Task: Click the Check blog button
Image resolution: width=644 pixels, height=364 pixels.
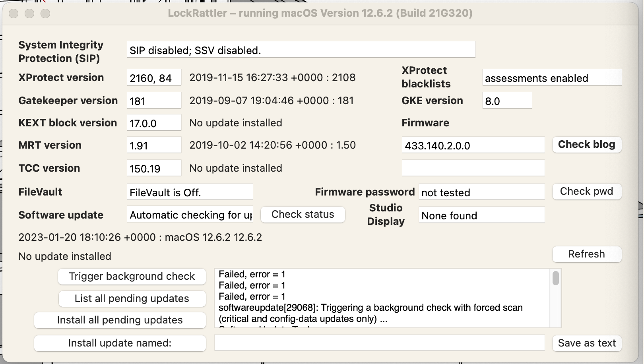Action: pyautogui.click(x=586, y=145)
